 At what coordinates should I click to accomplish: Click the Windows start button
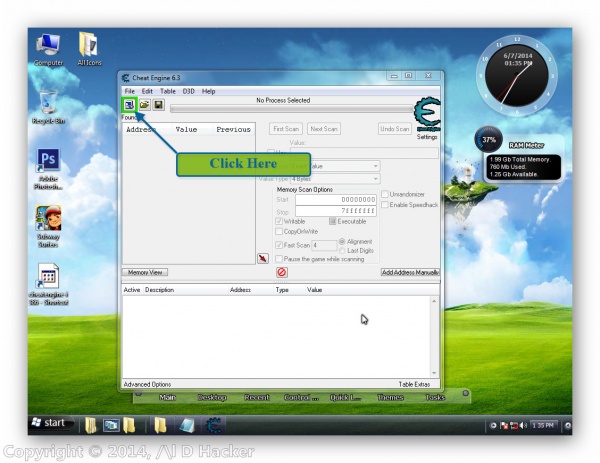[51, 422]
